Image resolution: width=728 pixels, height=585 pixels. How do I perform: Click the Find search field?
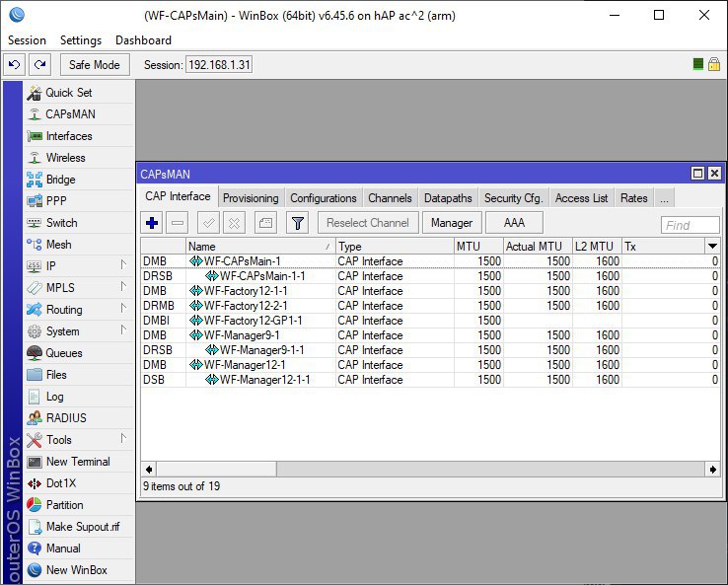690,225
